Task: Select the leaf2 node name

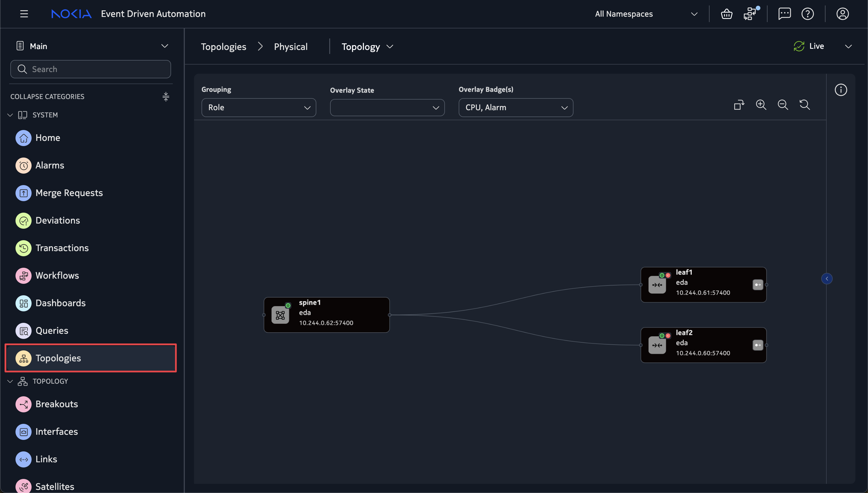Action: point(684,333)
